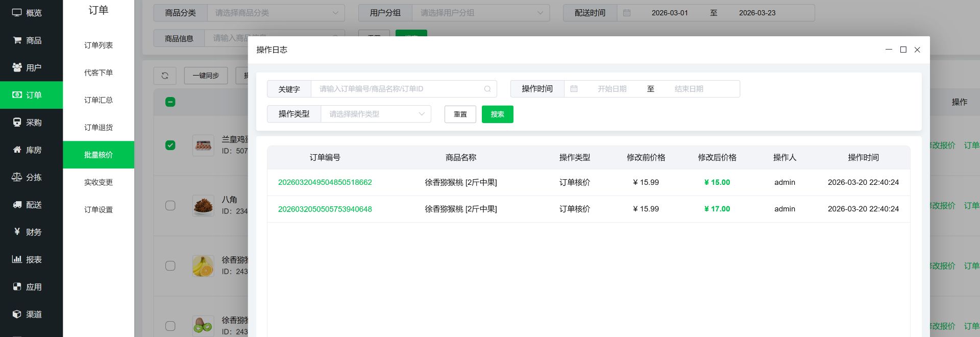Open order 2026032049504850518662 link
The height and width of the screenshot is (337, 980).
tap(325, 182)
